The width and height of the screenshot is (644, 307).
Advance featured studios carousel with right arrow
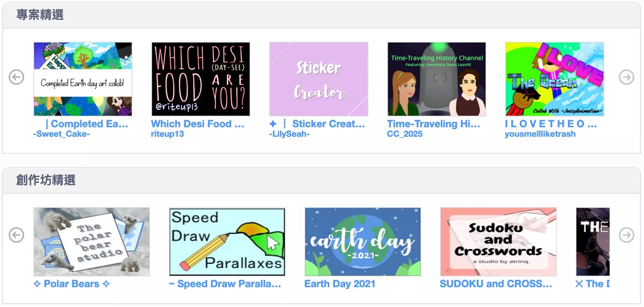tap(626, 235)
